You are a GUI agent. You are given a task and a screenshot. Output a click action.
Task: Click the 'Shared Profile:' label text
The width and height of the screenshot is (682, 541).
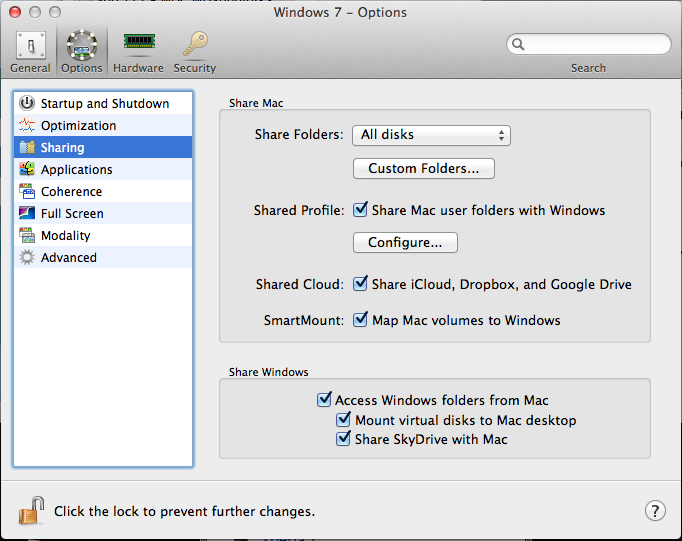(x=299, y=210)
